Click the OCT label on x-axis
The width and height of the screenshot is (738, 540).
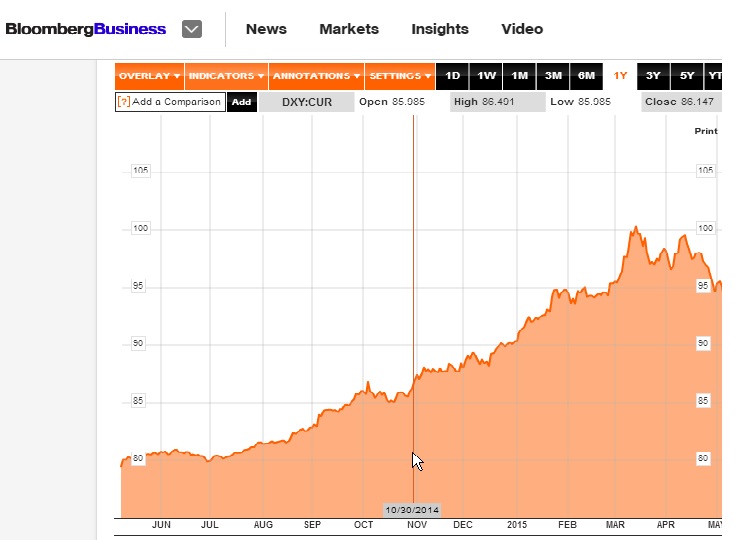point(363,524)
